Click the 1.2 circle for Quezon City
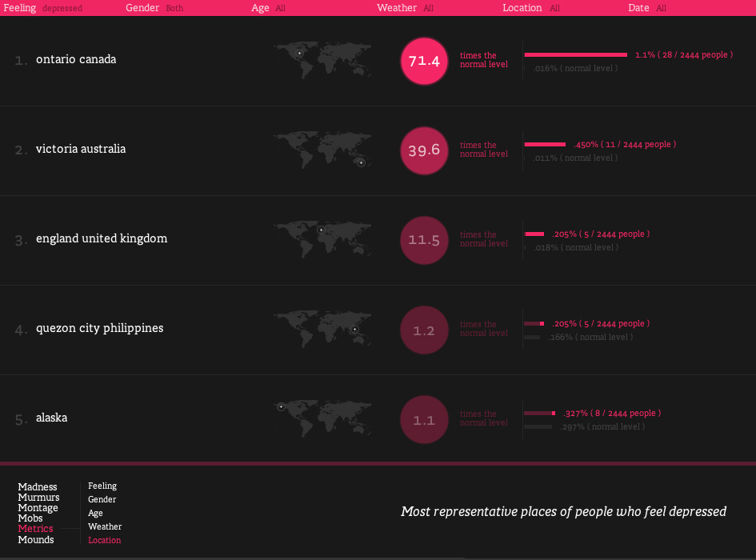Screen dimensions: 756x560 [424, 330]
